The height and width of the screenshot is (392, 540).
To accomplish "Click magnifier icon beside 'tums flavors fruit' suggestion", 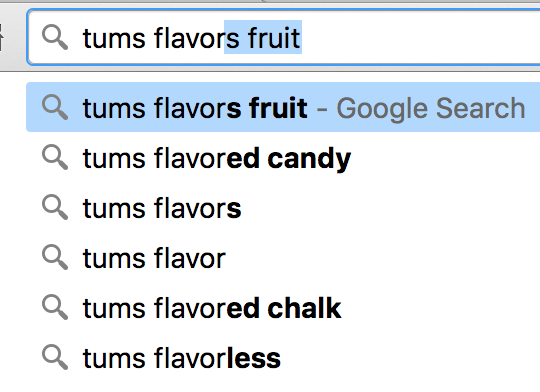I will click(x=55, y=107).
